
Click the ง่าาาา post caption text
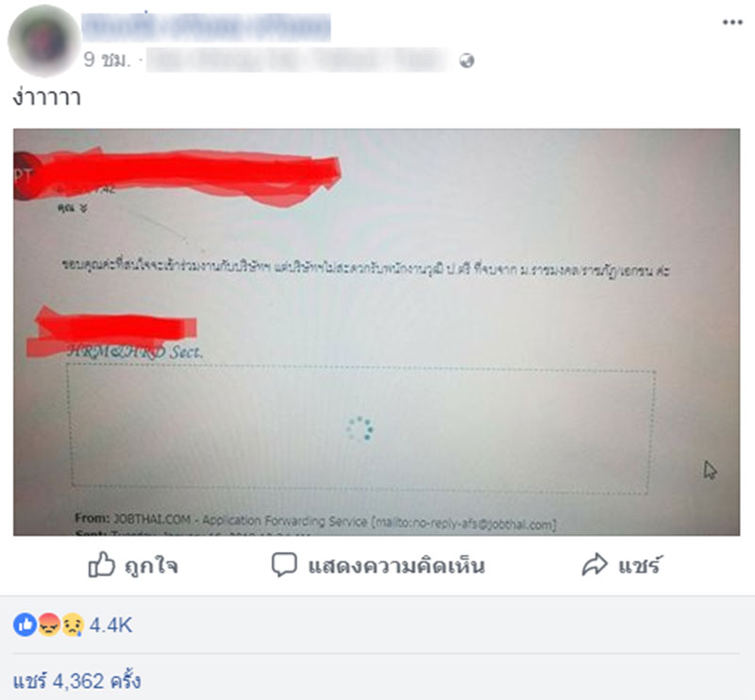click(46, 97)
